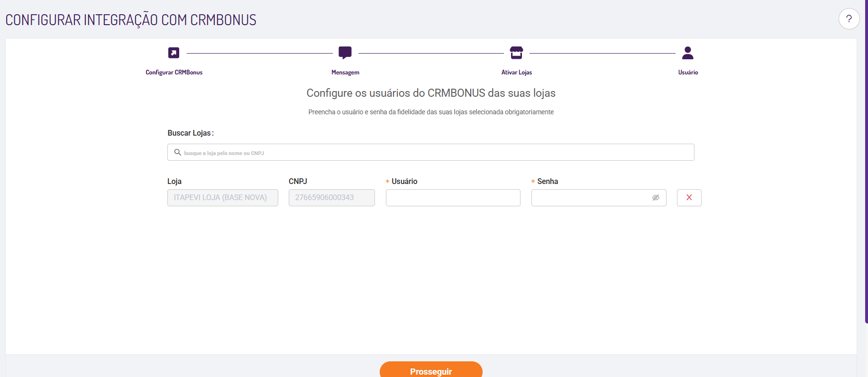
Task: Click the 'CNPJ' column label
Action: click(x=298, y=182)
